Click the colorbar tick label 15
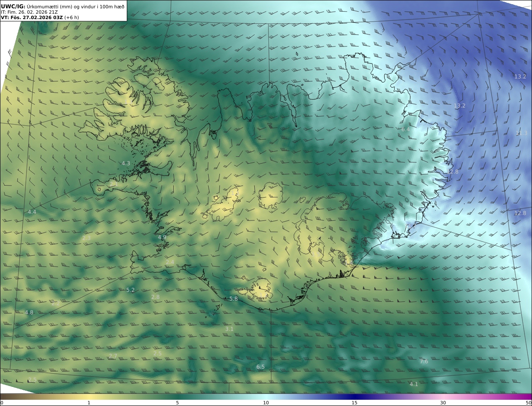The width and height of the screenshot is (532, 406). point(355,403)
